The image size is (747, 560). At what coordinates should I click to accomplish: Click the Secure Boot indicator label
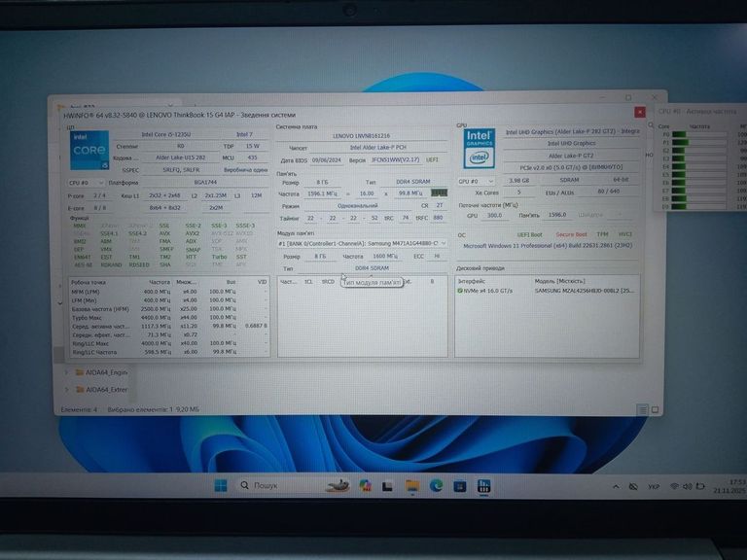point(572,234)
